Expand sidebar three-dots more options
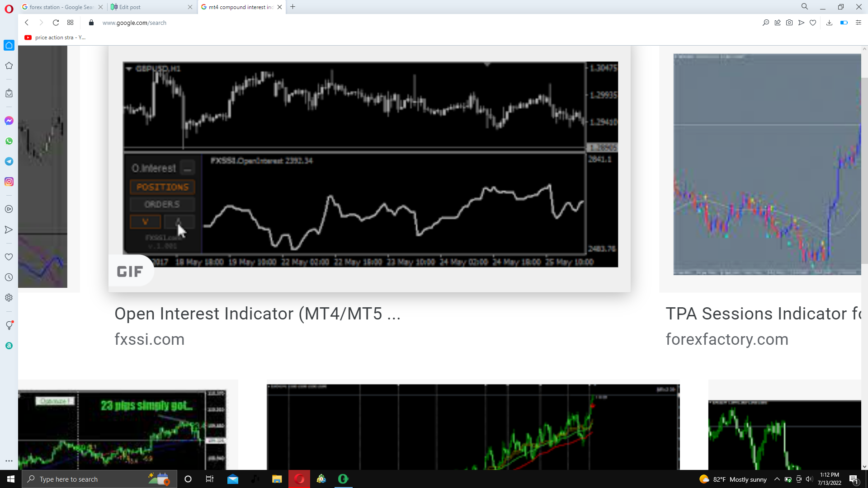 [9, 461]
